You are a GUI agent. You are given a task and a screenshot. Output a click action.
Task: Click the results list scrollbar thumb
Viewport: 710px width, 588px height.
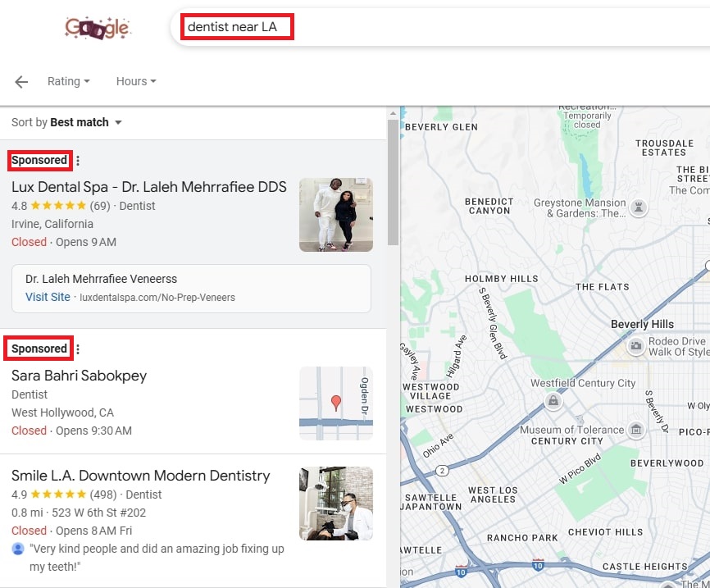393,182
